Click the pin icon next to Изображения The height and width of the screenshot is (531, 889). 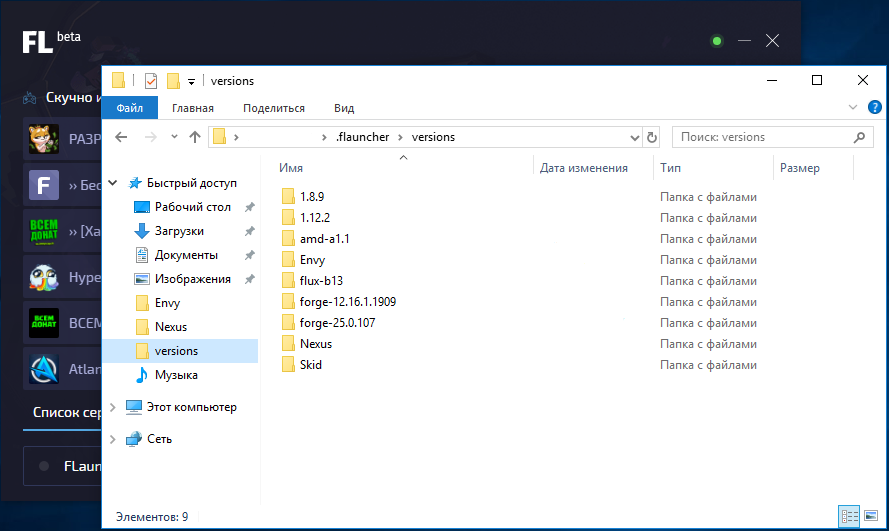[x=249, y=279]
